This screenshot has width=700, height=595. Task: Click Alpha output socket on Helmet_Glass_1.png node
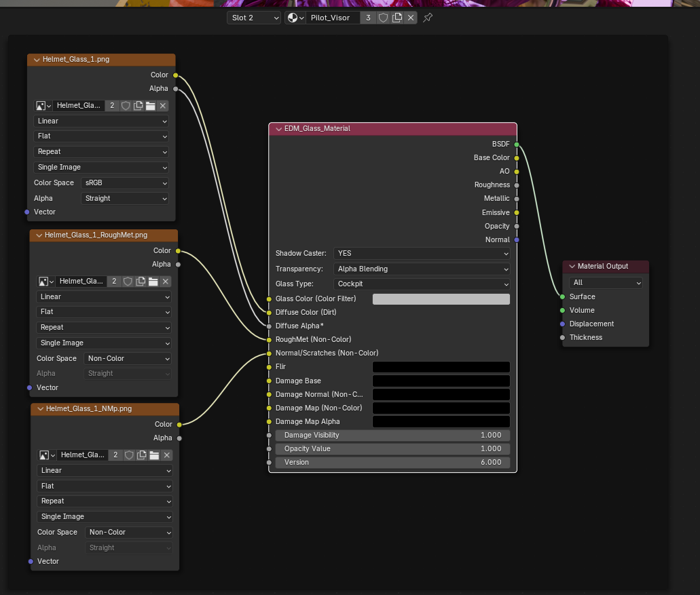(175, 89)
